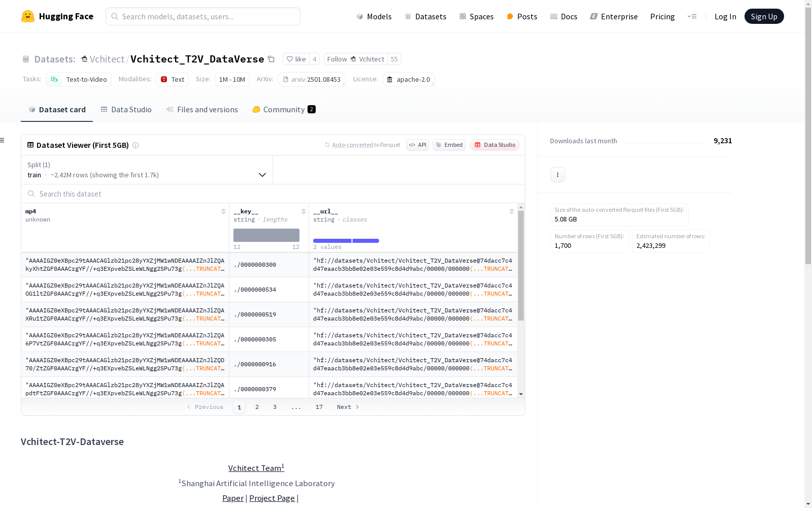Screen dimensions: 812x508
Task: Open Docs in the top navigation
Action: [564, 16]
